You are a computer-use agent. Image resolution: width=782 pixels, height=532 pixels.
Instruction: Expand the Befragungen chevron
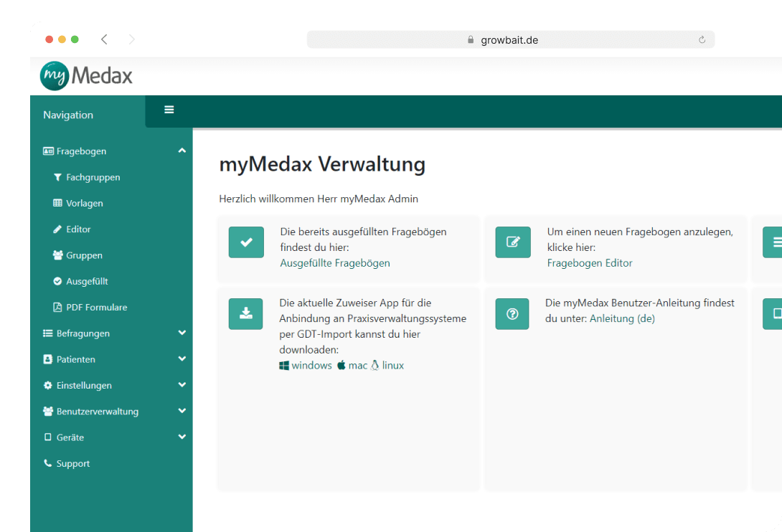(182, 333)
